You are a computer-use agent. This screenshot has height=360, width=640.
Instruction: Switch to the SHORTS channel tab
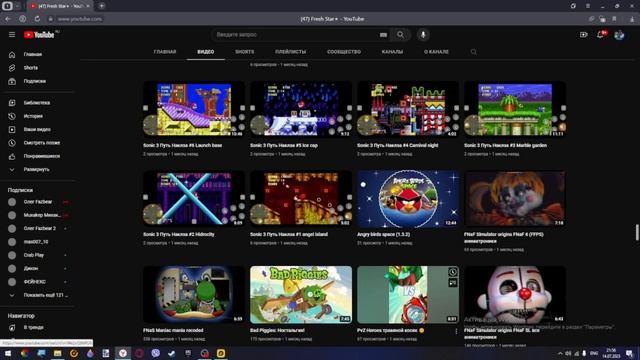244,52
